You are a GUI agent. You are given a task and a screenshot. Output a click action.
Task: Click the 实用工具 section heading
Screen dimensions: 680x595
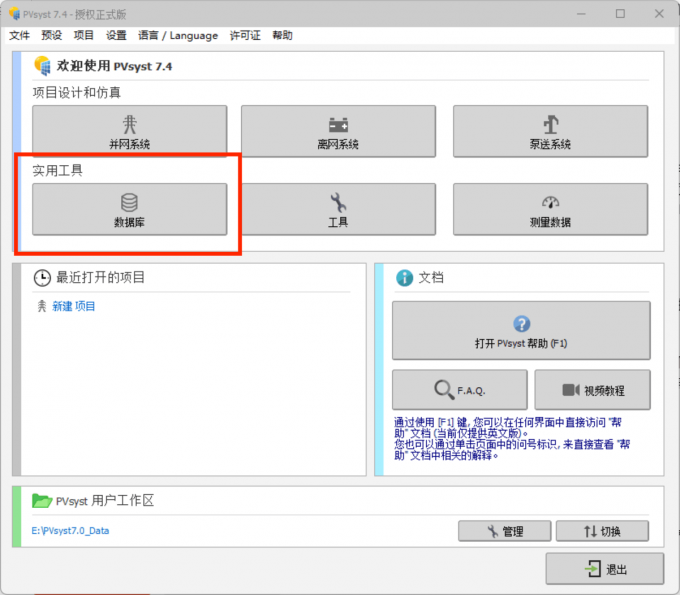[x=57, y=170]
